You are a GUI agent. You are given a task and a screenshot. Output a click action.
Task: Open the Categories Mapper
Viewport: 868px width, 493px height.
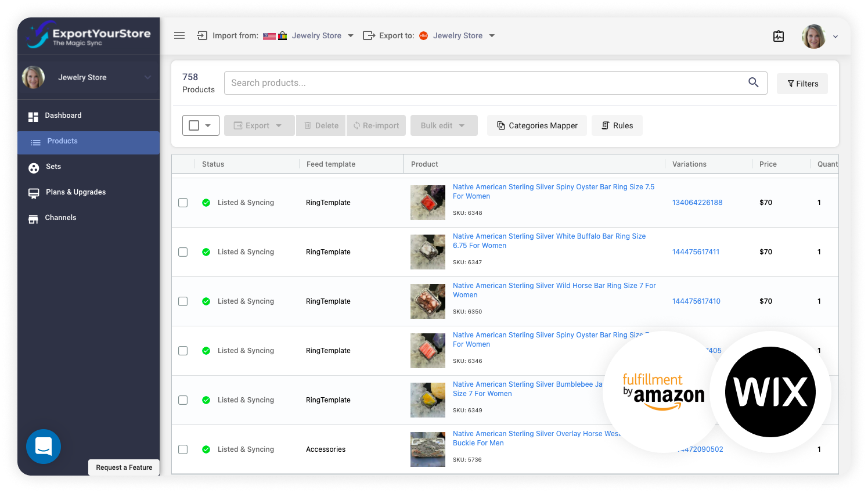(x=537, y=125)
